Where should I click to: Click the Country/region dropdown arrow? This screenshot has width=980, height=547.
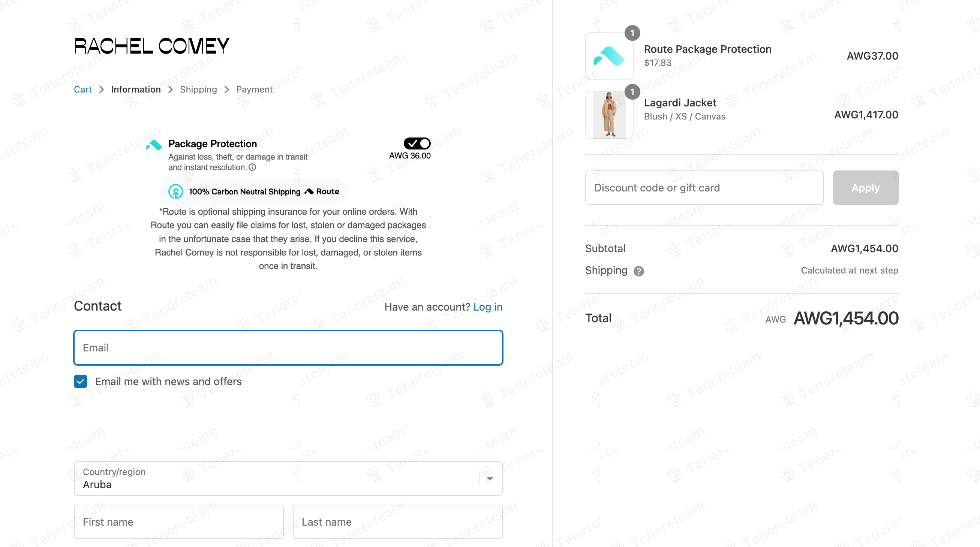(x=490, y=478)
